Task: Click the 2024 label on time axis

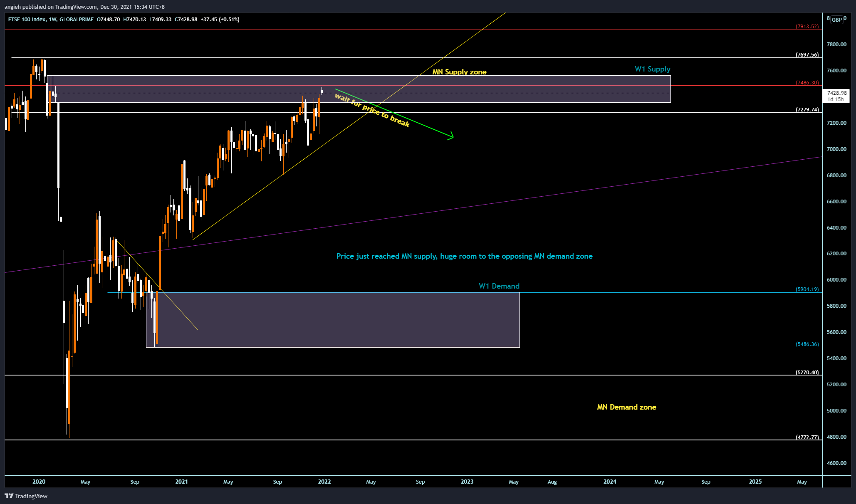Action: 610,482
